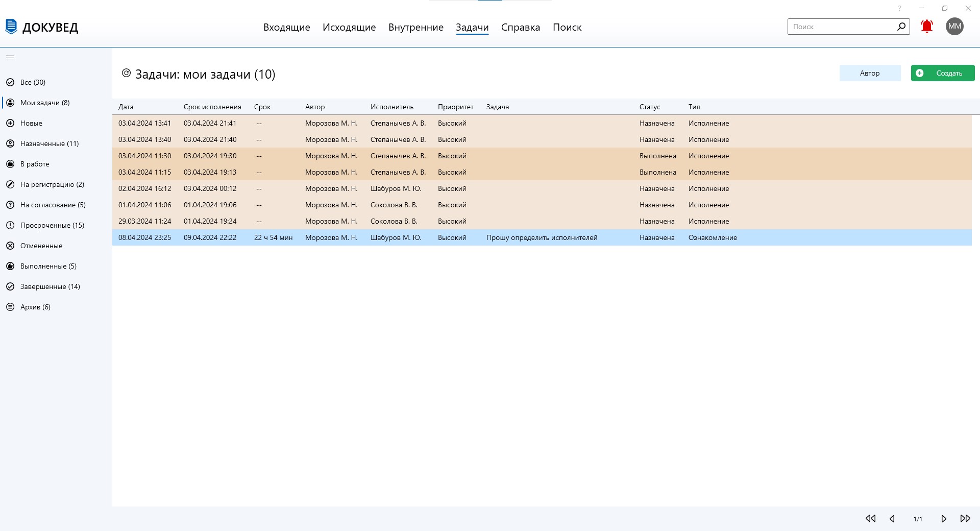Select the Задачи tab
Screen dimensions: 980x531
pos(472,28)
